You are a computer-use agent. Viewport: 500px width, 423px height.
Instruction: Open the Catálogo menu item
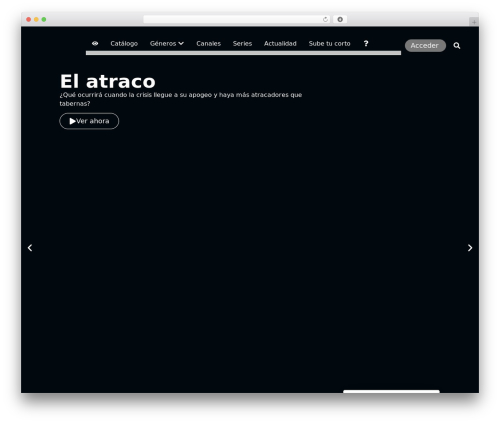(x=124, y=44)
